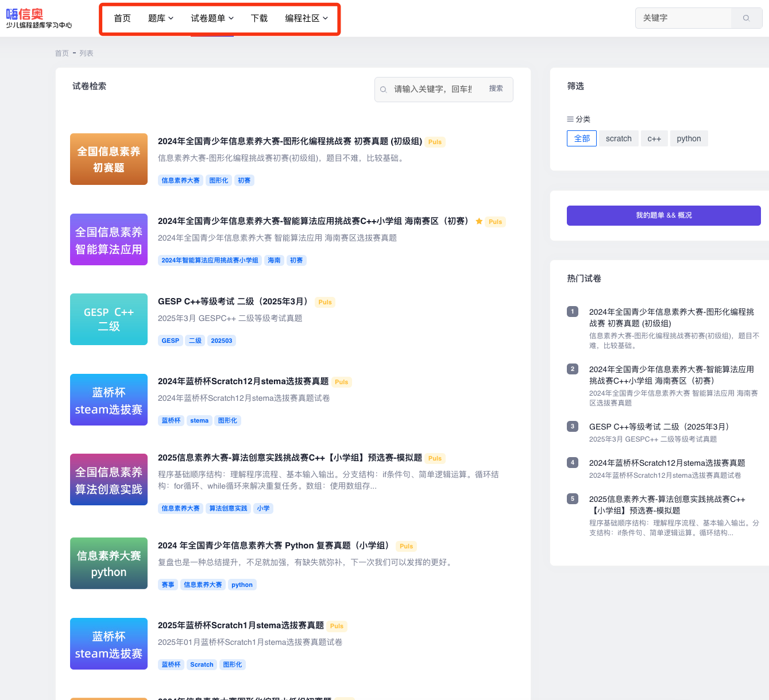This screenshot has width=769, height=700.
Task: Click the 嗨信奥 site logo
Action: point(39,18)
